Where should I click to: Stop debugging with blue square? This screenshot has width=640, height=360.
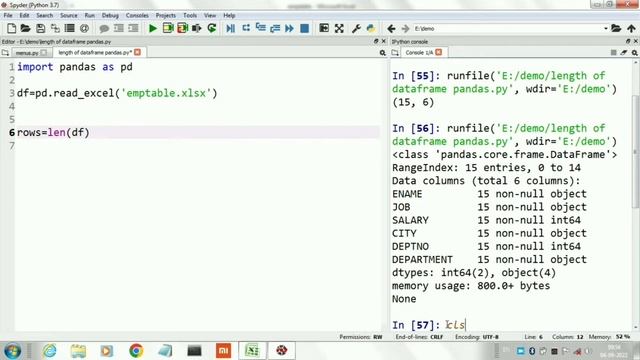pos(304,28)
